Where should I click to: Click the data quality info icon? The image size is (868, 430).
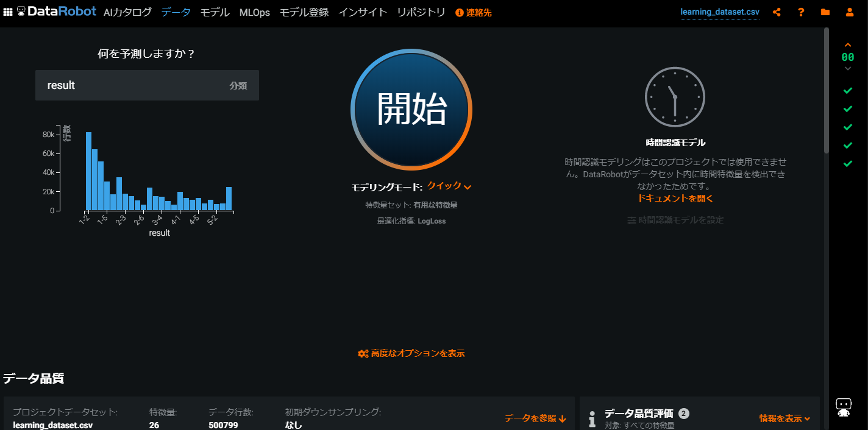coord(591,418)
